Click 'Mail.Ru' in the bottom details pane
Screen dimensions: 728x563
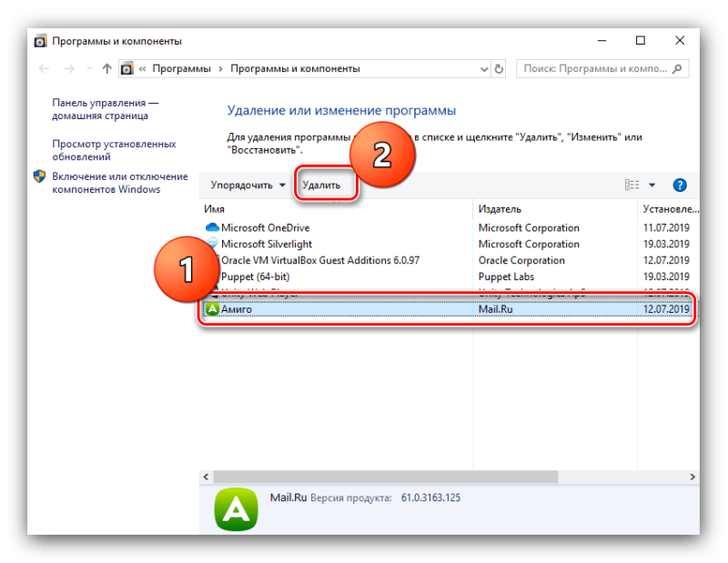click(288, 498)
